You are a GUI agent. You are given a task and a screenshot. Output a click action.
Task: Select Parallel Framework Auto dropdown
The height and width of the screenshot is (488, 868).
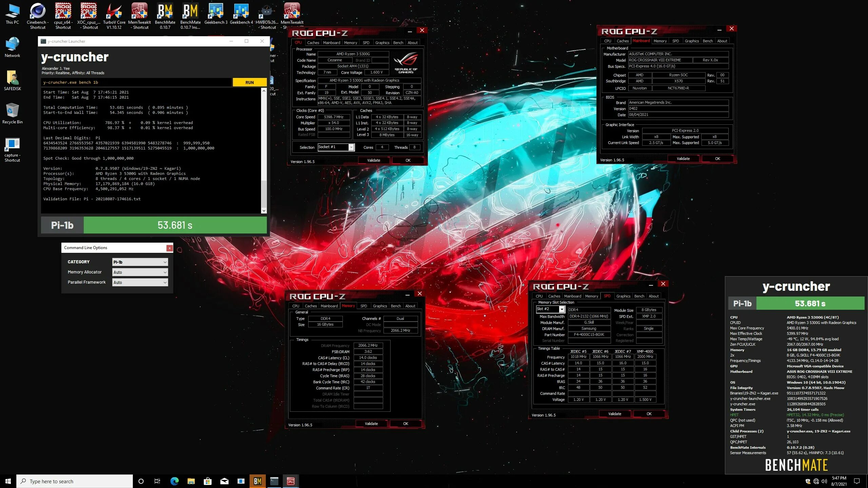pyautogui.click(x=139, y=282)
